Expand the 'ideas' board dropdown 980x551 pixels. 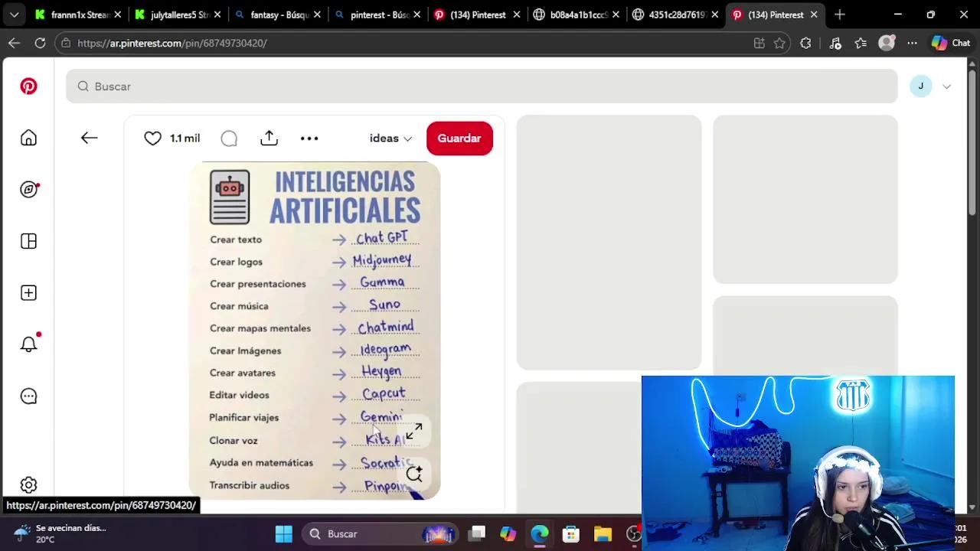tap(390, 139)
